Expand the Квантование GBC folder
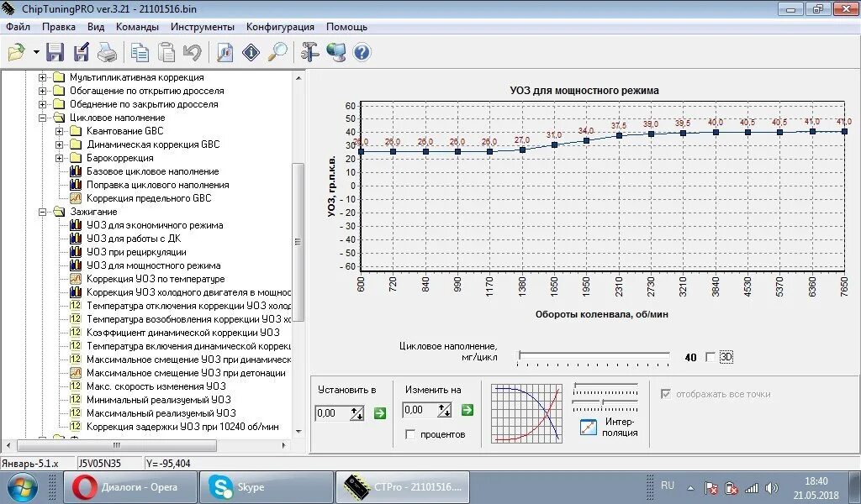This screenshot has height=504, width=861. click(x=60, y=131)
